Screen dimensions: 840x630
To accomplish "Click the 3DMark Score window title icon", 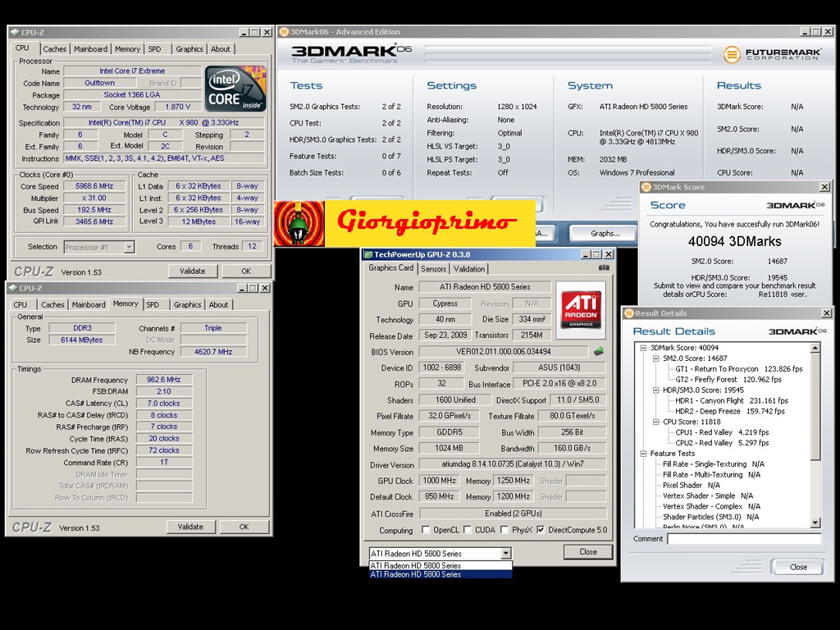I will click(x=646, y=187).
